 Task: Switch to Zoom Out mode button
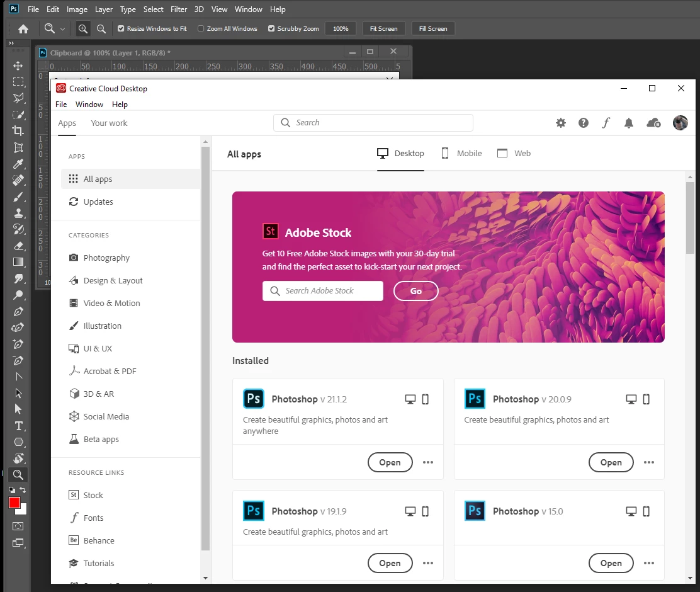tap(101, 29)
